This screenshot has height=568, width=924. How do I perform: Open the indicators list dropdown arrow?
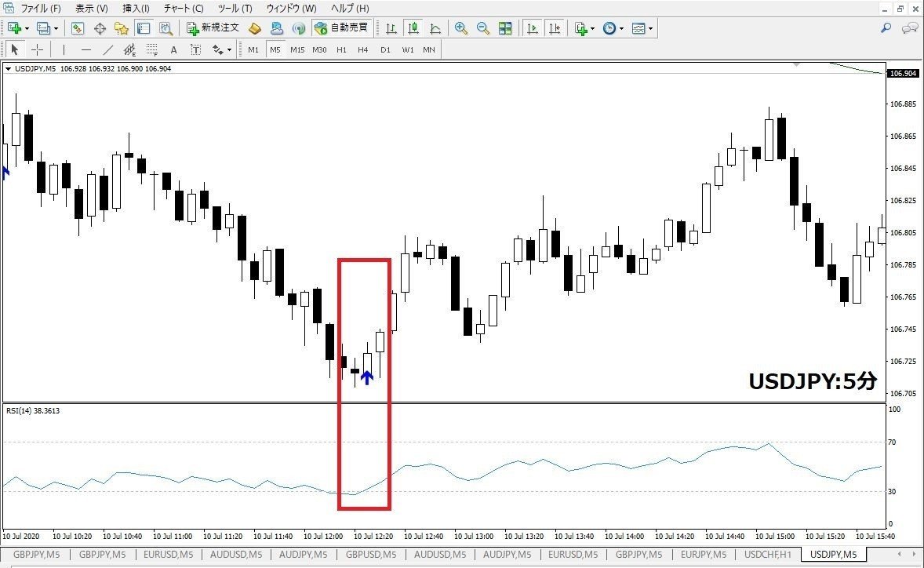[x=592, y=28]
